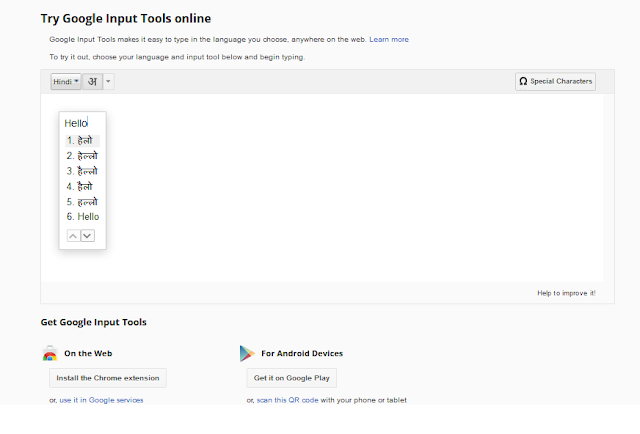Expand the input tool options arrow

tap(108, 82)
